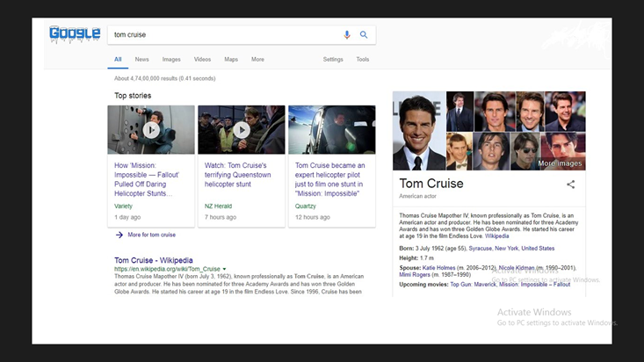Play the Queenstown helicopter stunt video

click(x=242, y=130)
